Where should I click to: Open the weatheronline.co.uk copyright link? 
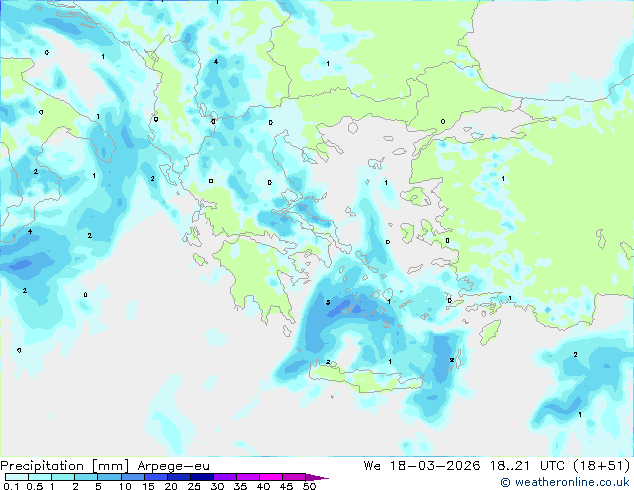(565, 482)
